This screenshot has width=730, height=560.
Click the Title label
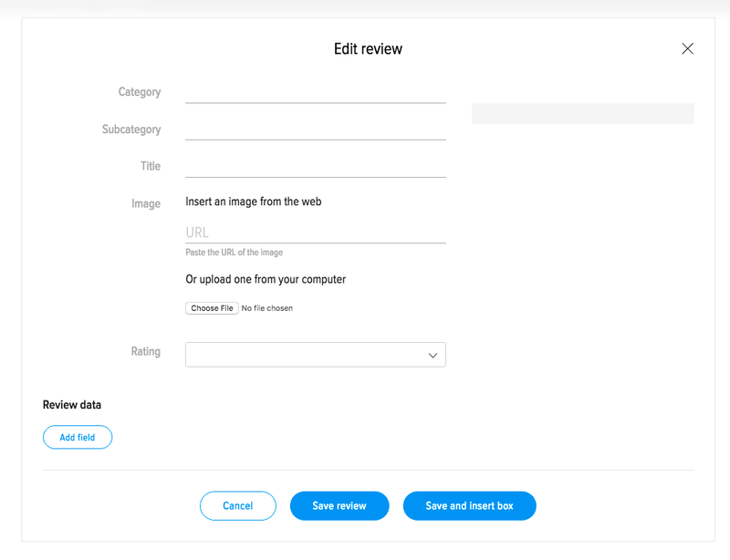(x=151, y=166)
